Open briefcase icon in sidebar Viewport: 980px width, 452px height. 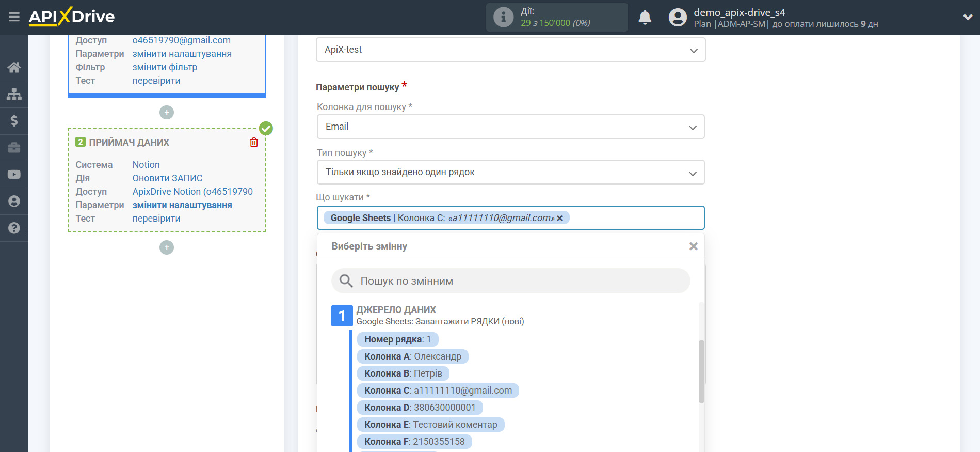[14, 148]
